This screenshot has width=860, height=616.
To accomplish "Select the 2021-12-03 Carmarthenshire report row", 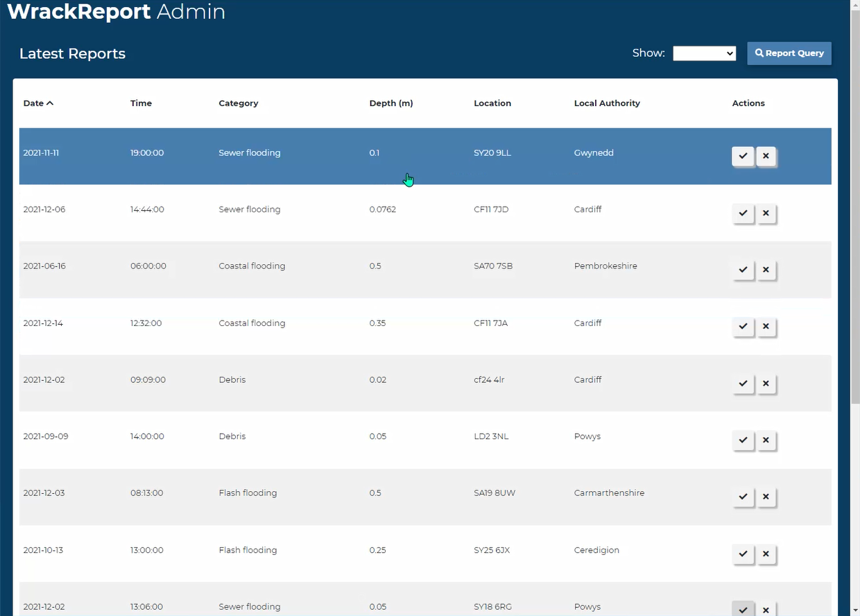I will (347, 493).
